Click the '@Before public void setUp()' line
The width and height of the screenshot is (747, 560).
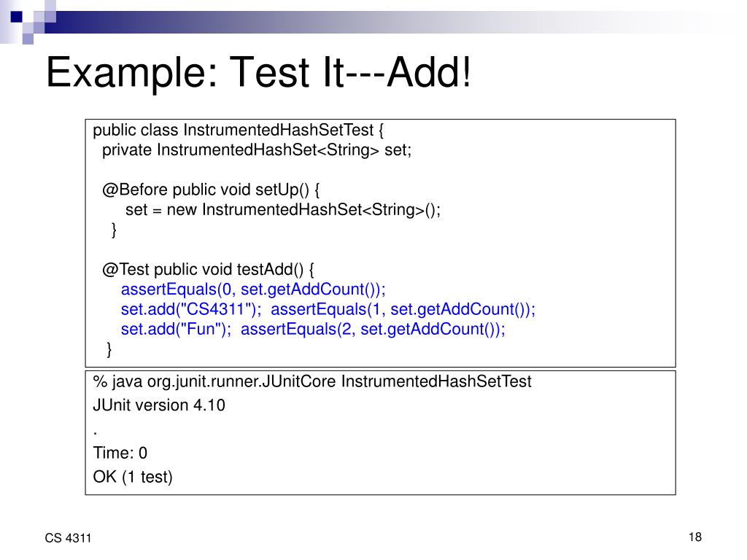coord(211,190)
